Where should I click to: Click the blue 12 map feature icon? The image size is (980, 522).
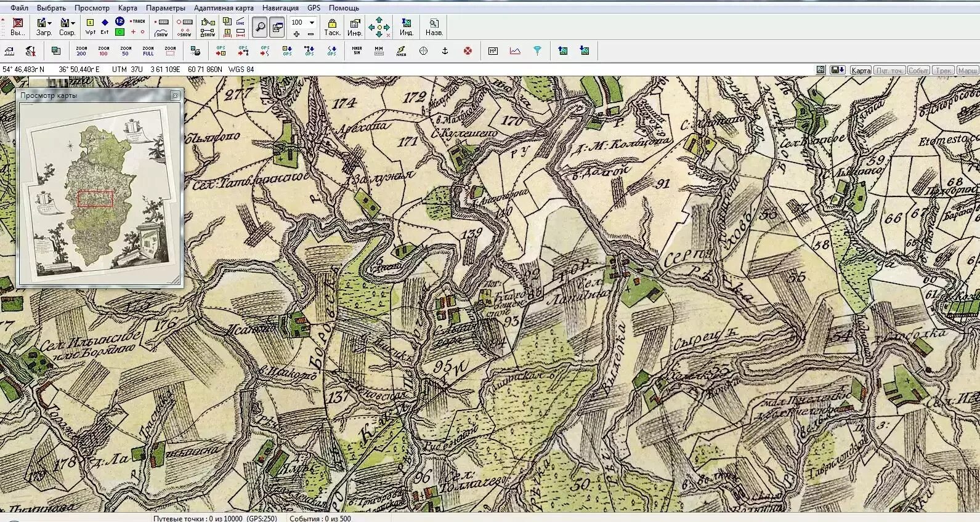pyautogui.click(x=119, y=22)
